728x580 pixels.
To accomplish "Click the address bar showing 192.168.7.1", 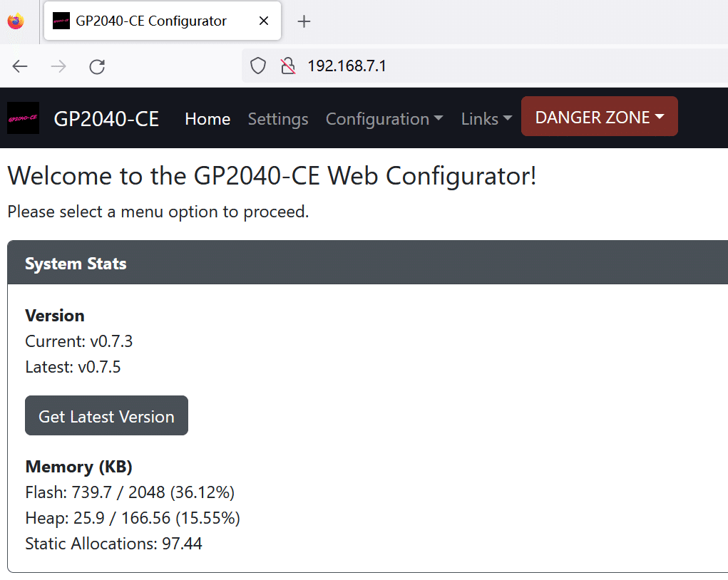I will pos(485,66).
